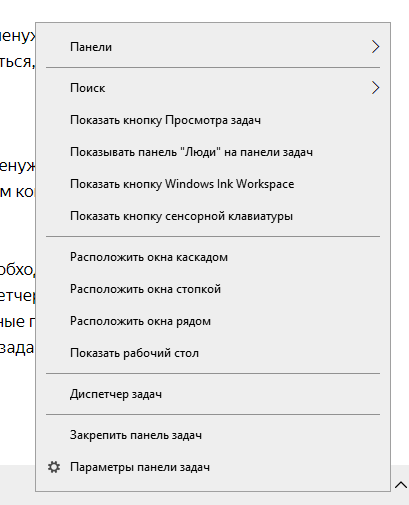Toggle Показывать панель "Люди" на панели задач

coord(213,152)
